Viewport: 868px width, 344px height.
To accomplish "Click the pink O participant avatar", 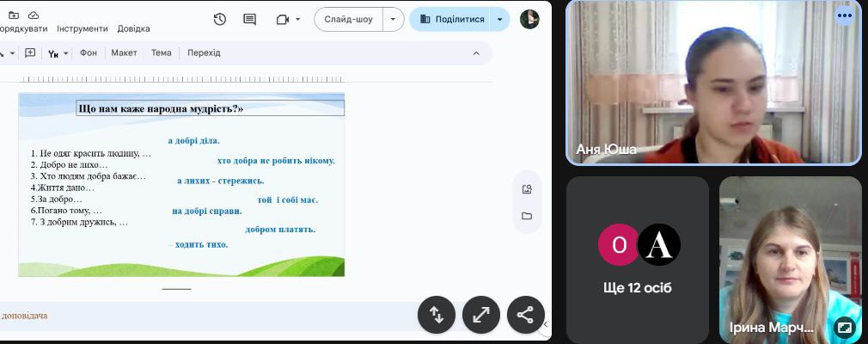I will tap(619, 245).
